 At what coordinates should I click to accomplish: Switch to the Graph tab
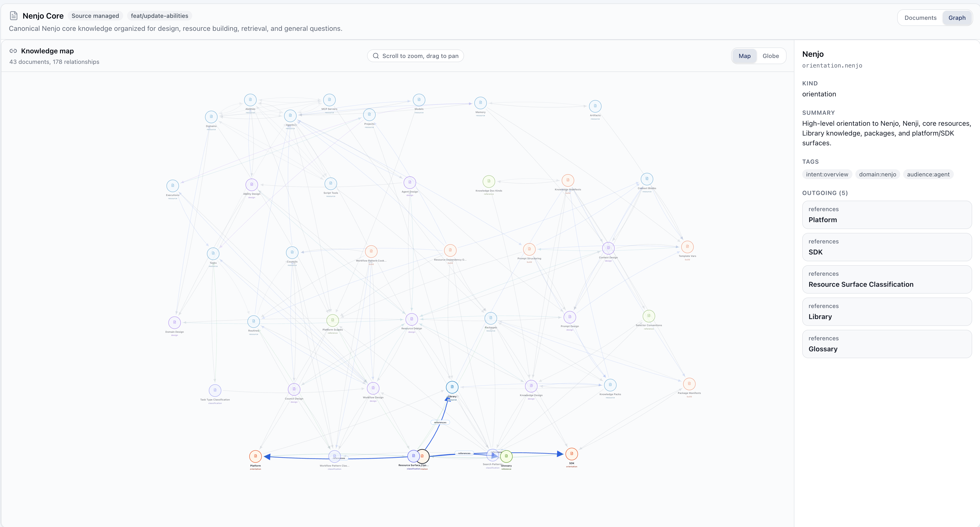(957, 18)
